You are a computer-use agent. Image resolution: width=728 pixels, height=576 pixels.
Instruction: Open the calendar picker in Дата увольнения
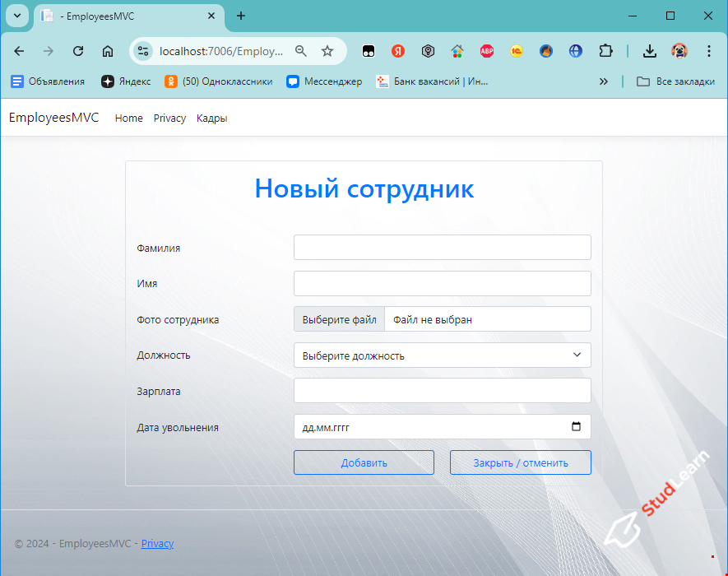click(576, 427)
